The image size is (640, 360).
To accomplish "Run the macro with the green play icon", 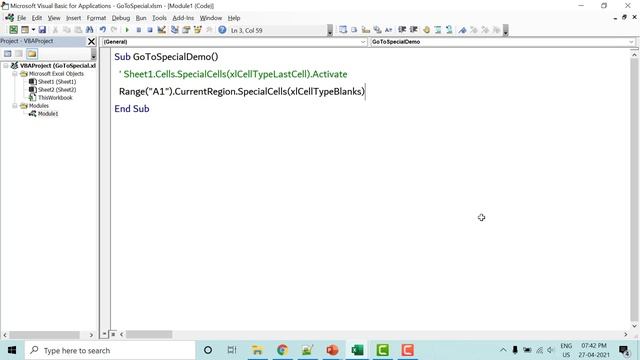I will tap(127, 30).
